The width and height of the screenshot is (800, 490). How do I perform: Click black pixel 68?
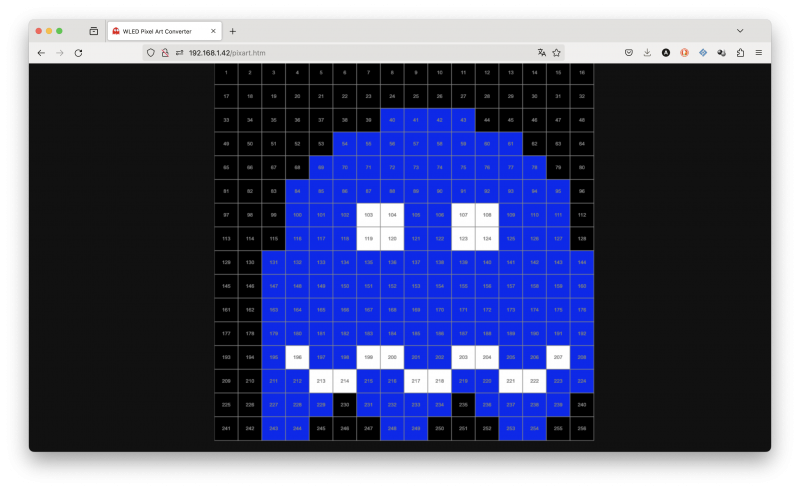(297, 167)
